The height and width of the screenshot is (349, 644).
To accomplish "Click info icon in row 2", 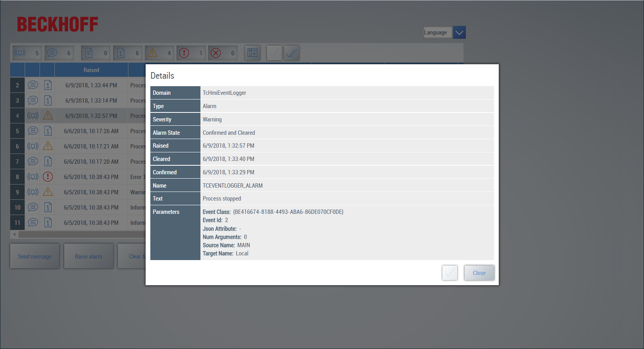I will click(48, 85).
